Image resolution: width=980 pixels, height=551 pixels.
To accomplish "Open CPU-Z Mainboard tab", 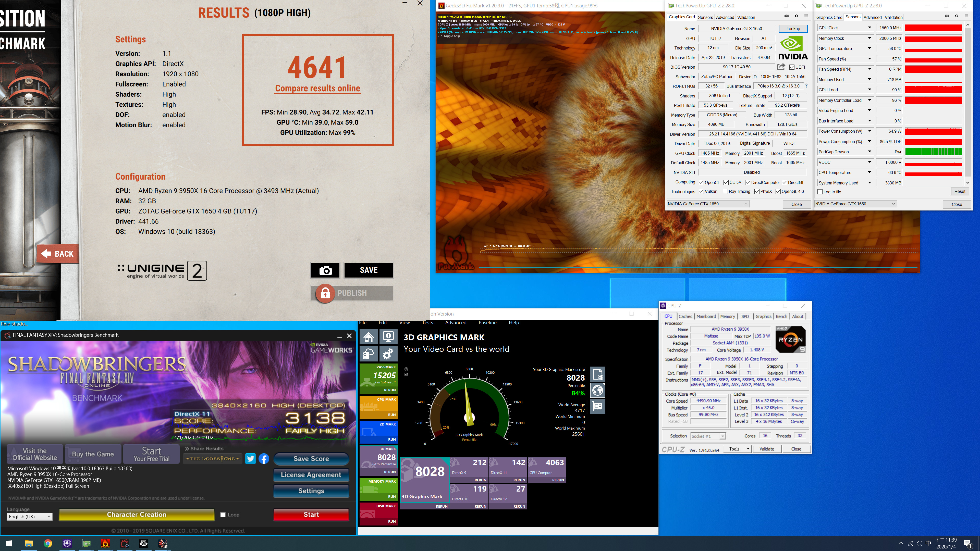I will (x=706, y=316).
